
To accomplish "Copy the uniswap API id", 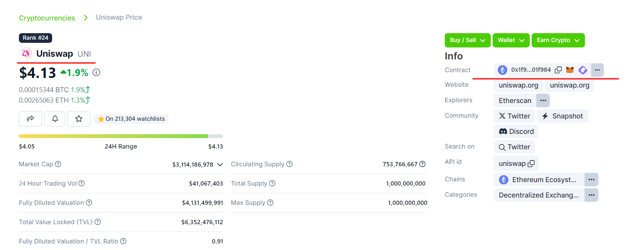I will point(531,164).
